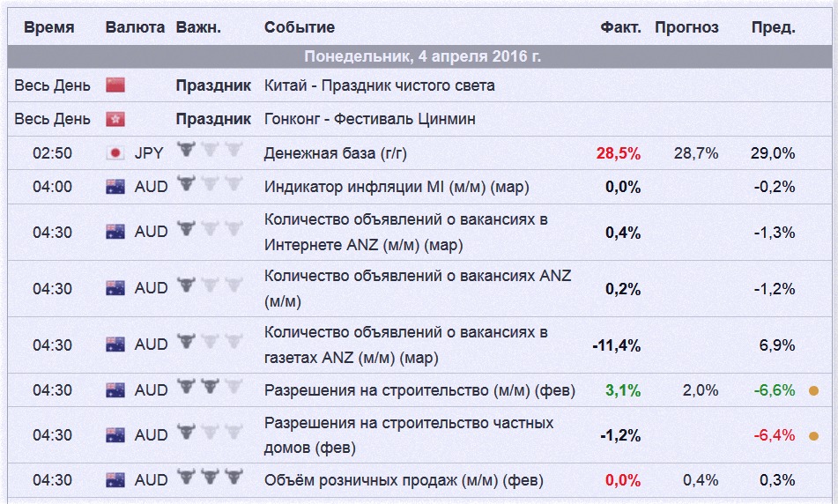Click bull icons for Объём розничных продаж
Image resolution: width=838 pixels, height=504 pixels.
210,479
